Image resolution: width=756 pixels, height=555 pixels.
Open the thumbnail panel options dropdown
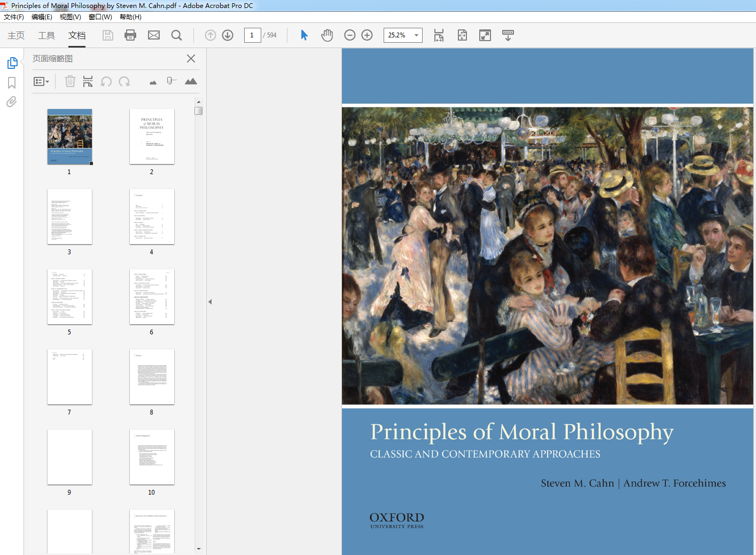tap(41, 82)
